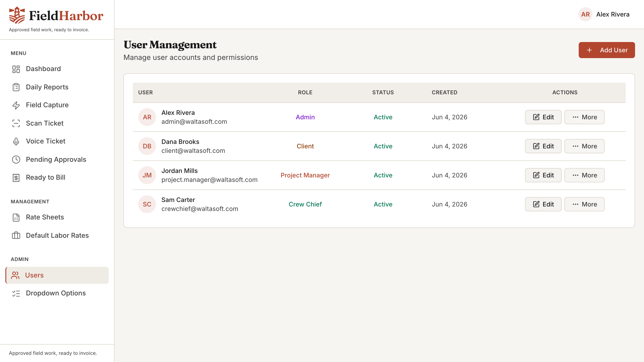The height and width of the screenshot is (362, 644).
Task: Edit Alex Rivera's account
Action: [543, 117]
